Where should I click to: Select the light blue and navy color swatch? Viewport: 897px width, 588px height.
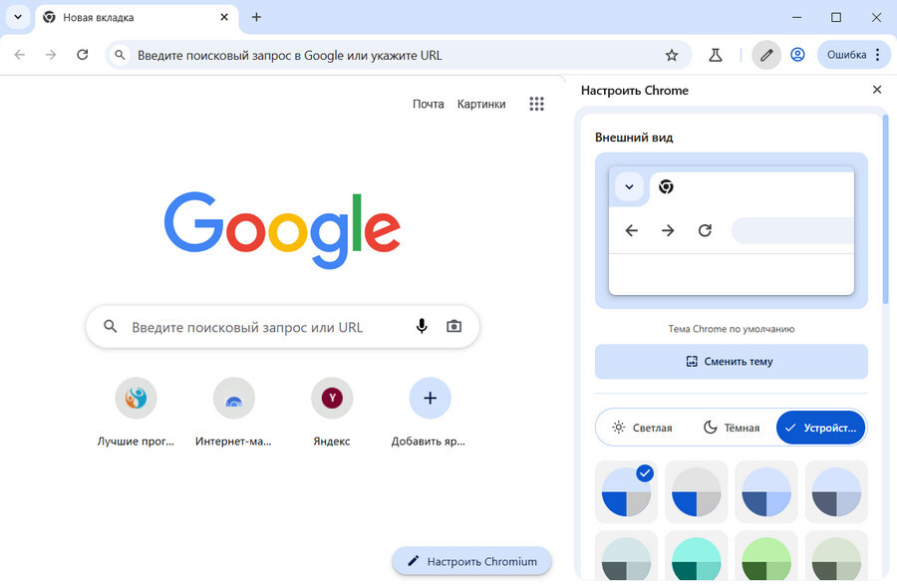click(766, 491)
